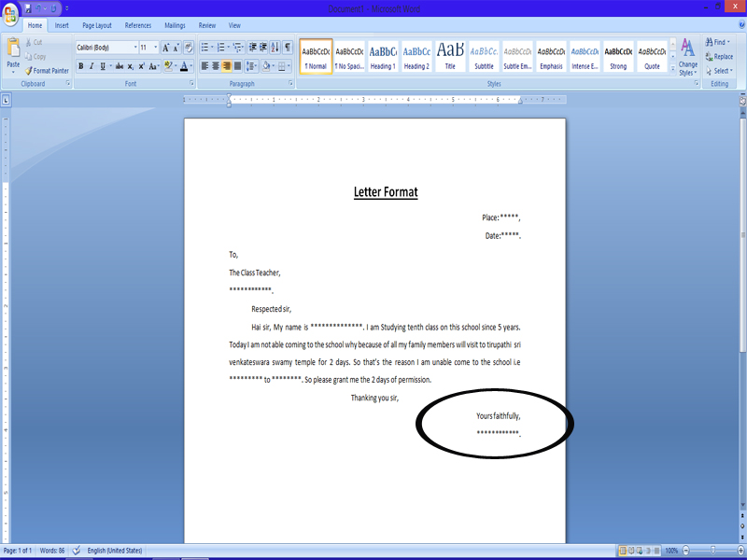747x560 pixels.
Task: Open the References ribbon tab
Action: click(138, 25)
